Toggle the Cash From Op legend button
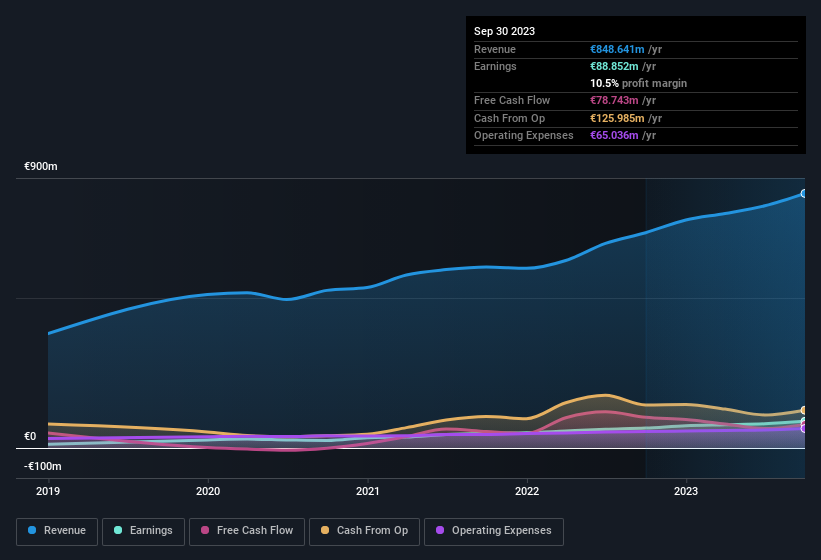821x560 pixels. (x=364, y=532)
